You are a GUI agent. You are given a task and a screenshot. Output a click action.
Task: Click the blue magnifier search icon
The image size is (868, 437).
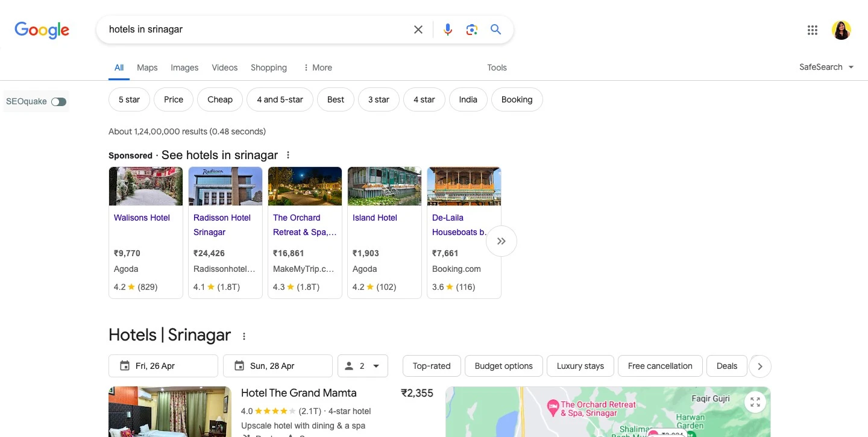click(495, 30)
